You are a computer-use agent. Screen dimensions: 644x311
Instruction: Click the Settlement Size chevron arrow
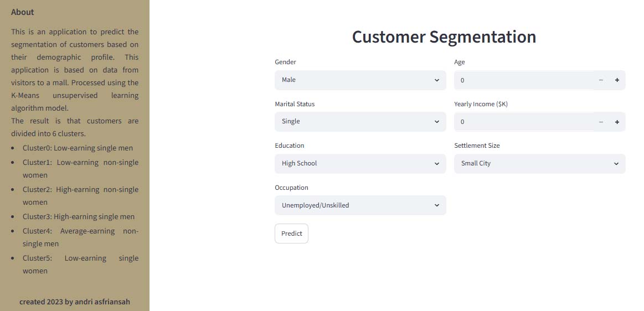pos(616,164)
